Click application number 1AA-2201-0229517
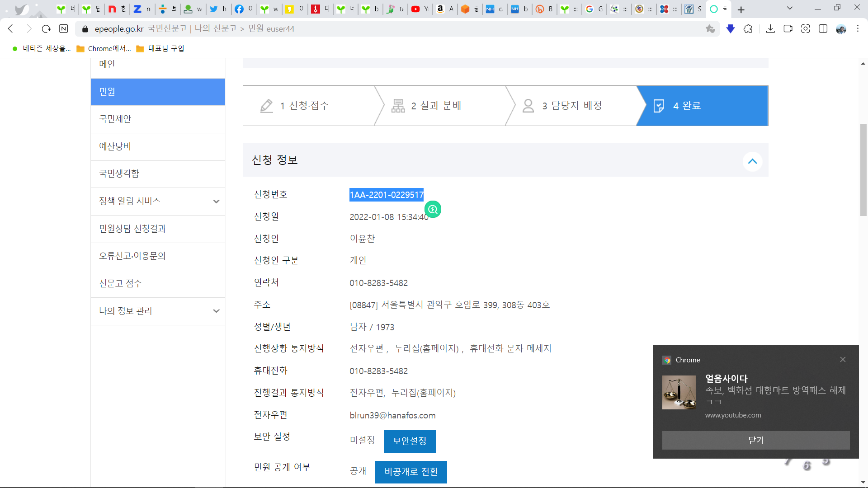This screenshot has height=488, width=868. pyautogui.click(x=387, y=195)
